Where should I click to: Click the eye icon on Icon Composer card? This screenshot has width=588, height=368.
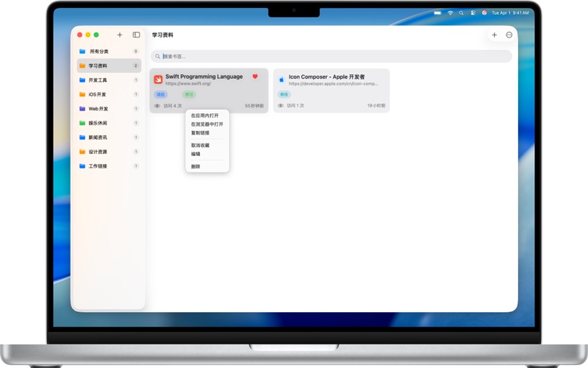[x=281, y=106]
